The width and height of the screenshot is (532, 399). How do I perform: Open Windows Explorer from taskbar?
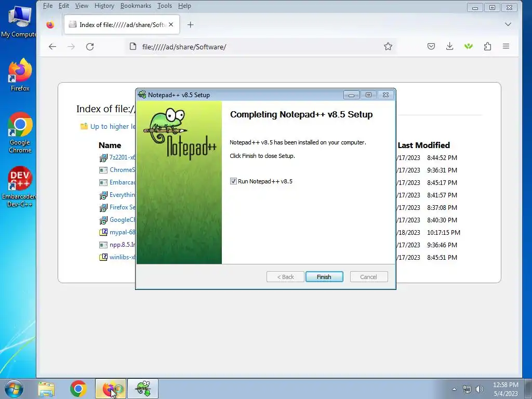(x=46, y=389)
